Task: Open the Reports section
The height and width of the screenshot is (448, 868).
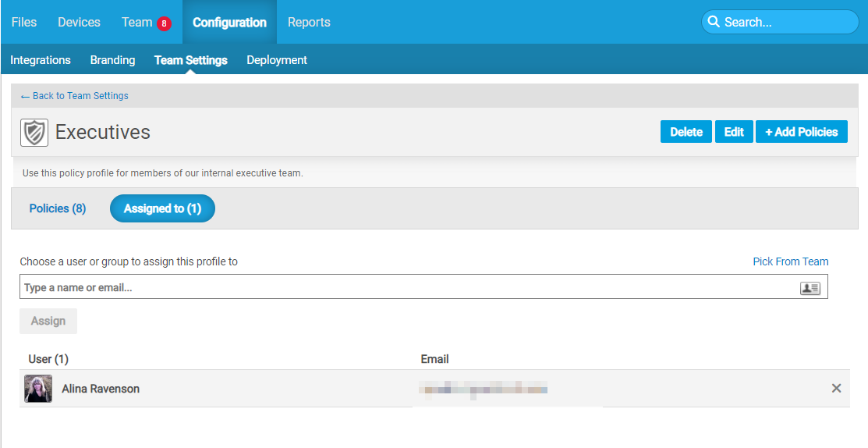Action: click(309, 22)
